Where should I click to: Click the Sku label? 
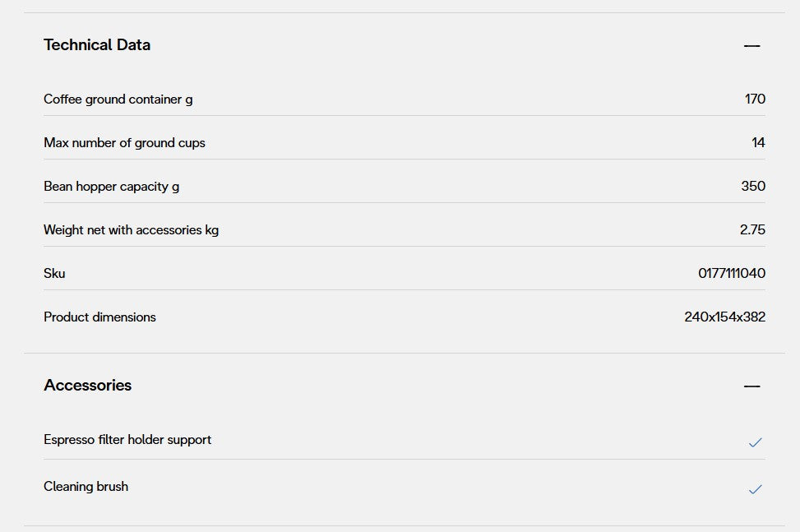tap(54, 274)
